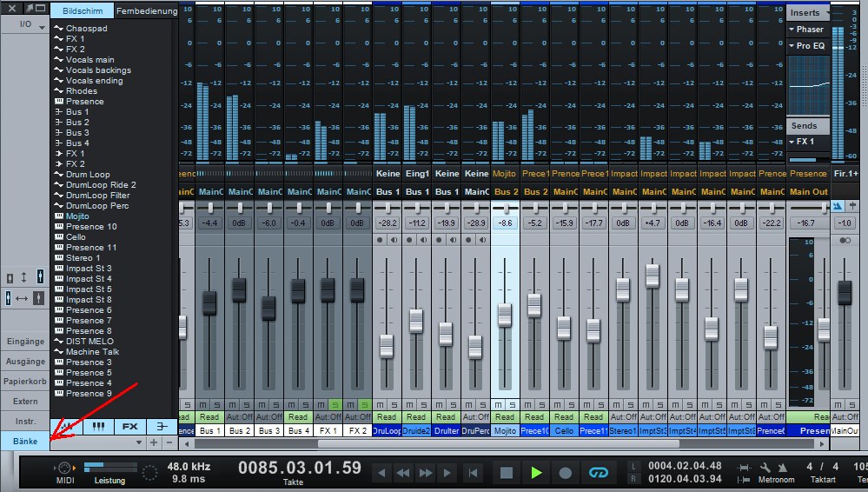Select the normal channel width arrow icon
868x492 pixels.
(22, 299)
